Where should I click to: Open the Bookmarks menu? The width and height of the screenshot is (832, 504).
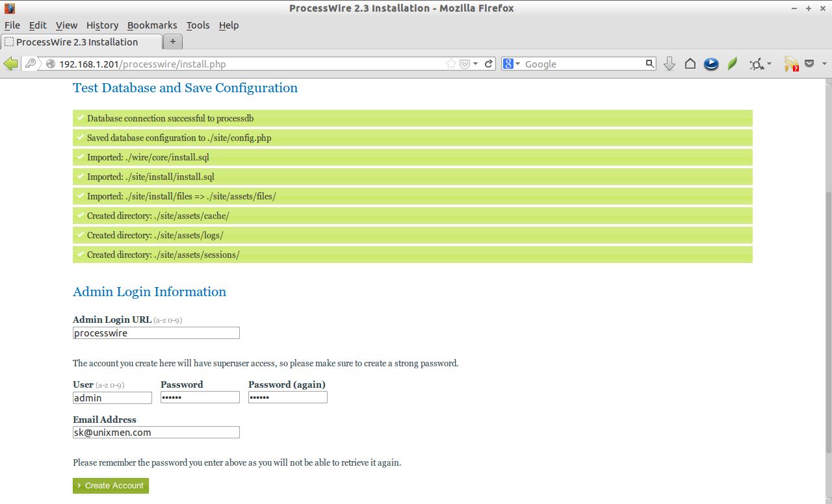pos(152,25)
